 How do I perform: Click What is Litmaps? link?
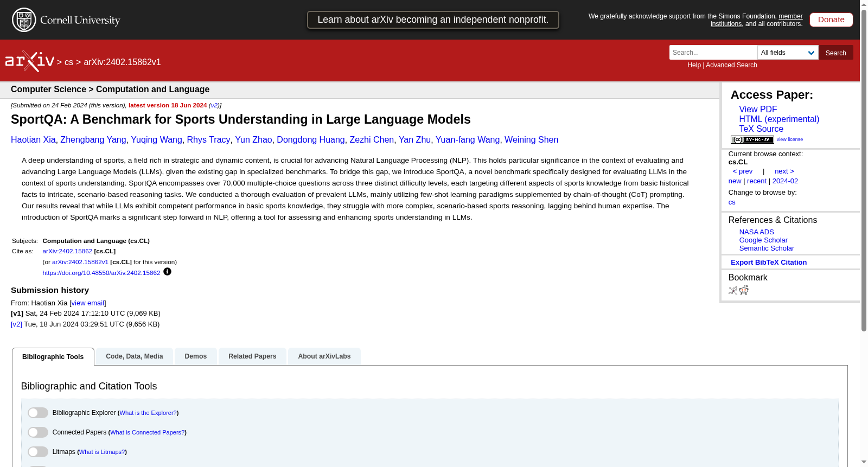[102, 452]
